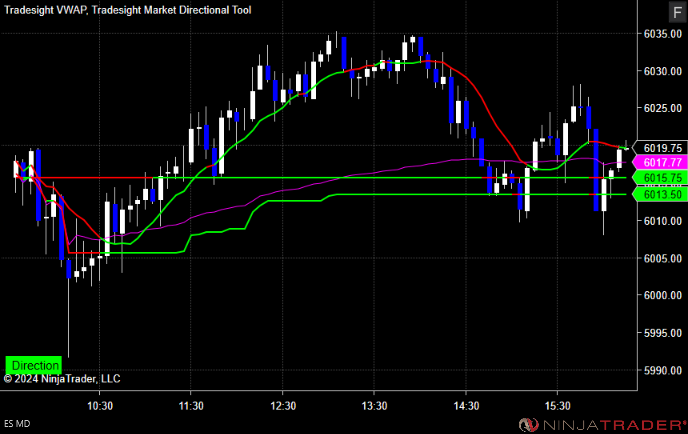This screenshot has height=434, width=688.
Task: Click the 10:30 time axis label
Action: click(100, 406)
